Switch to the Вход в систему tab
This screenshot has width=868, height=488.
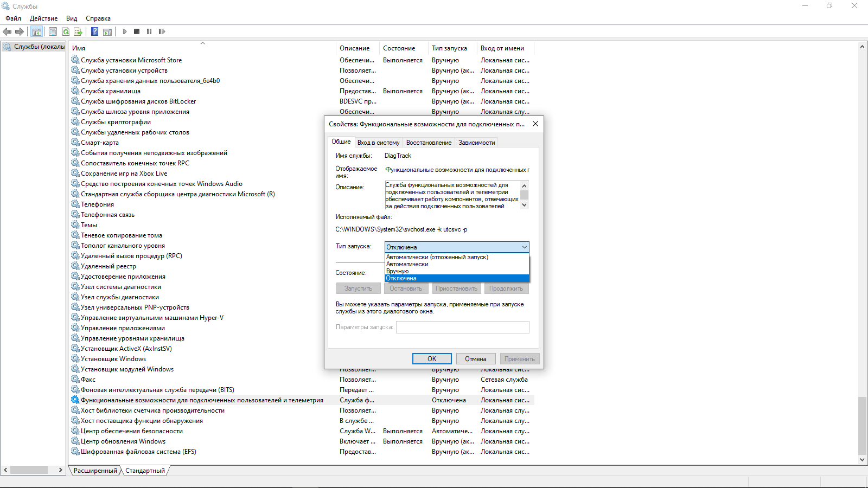click(x=379, y=143)
